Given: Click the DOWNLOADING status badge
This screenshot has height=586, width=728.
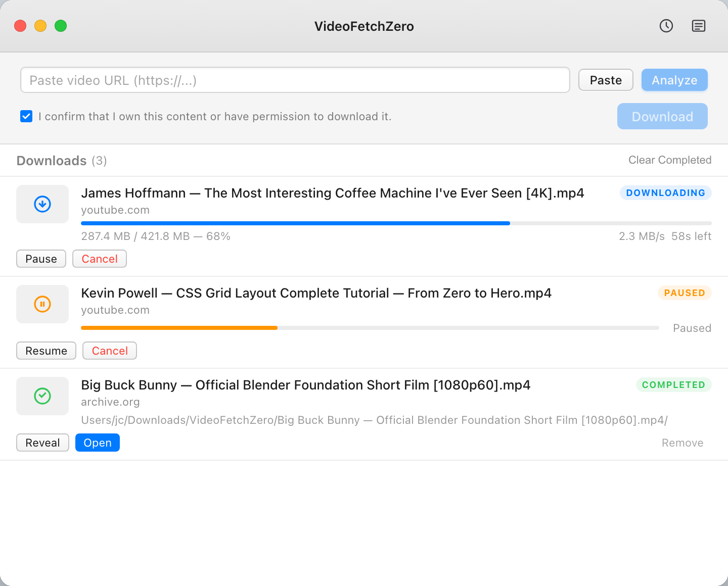Looking at the screenshot, I should pos(666,192).
